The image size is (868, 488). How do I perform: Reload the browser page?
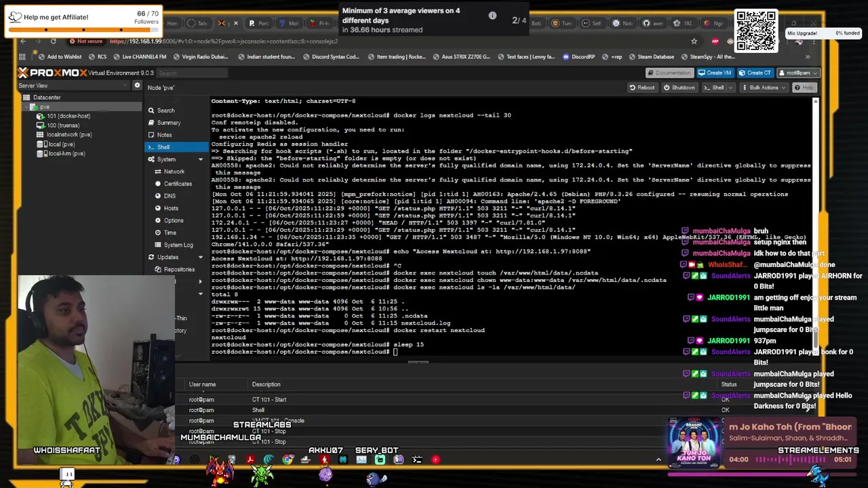coord(53,41)
